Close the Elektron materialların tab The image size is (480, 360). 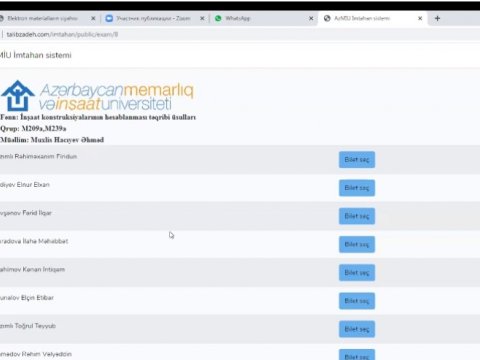(93, 18)
